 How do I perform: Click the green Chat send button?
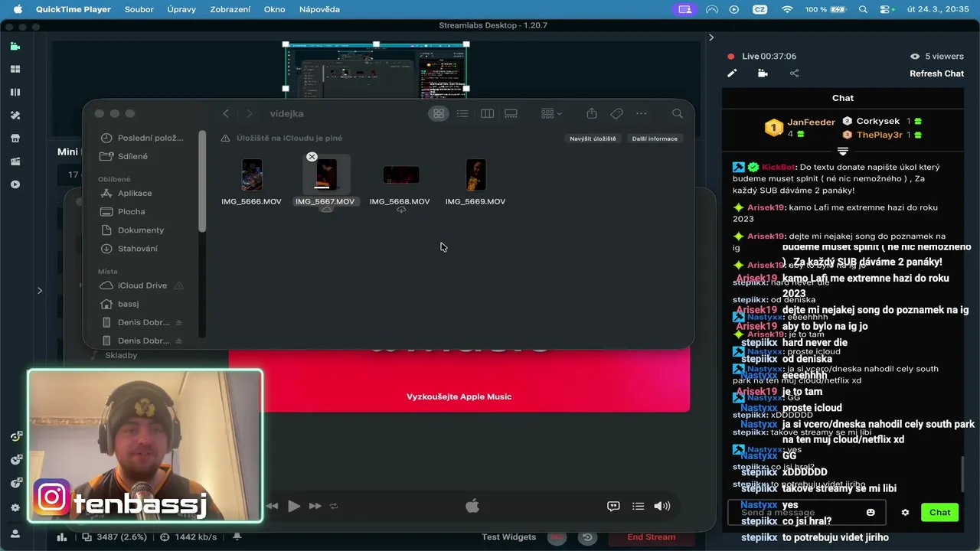point(939,513)
